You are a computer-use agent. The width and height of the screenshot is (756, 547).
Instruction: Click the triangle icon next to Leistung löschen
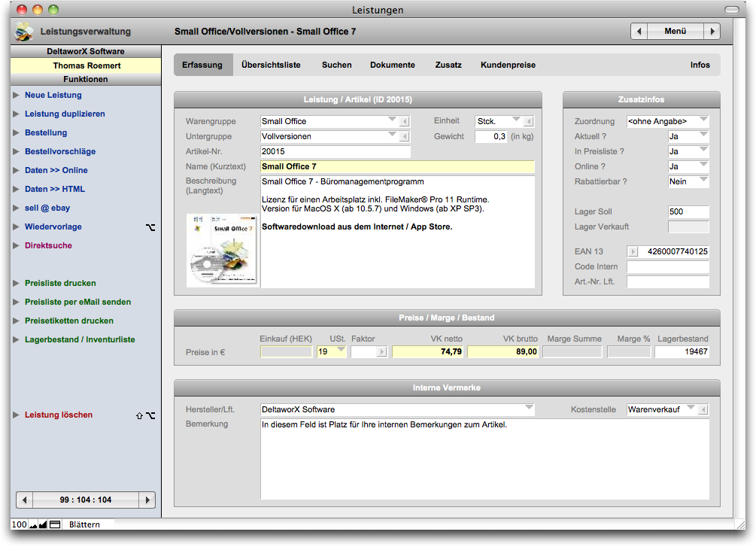pyautogui.click(x=17, y=415)
